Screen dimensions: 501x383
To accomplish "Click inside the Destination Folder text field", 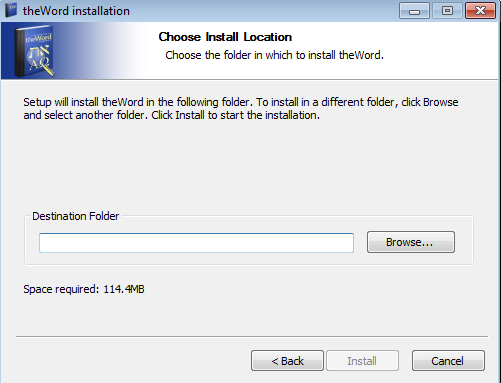I will click(196, 243).
